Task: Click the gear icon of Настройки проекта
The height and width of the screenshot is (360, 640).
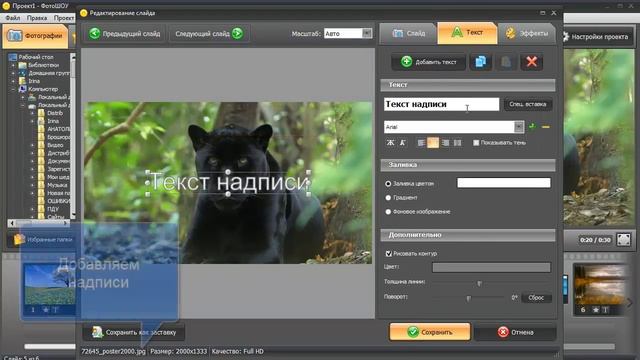Action: pyautogui.click(x=565, y=37)
